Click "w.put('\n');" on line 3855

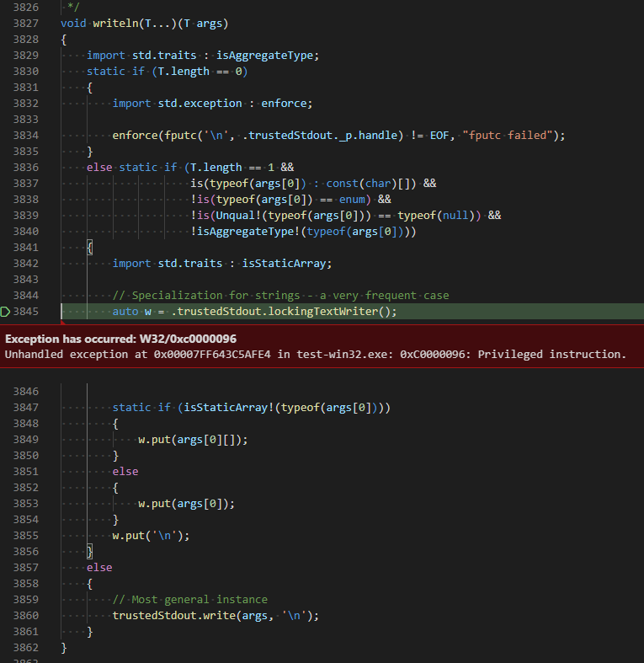coord(151,536)
